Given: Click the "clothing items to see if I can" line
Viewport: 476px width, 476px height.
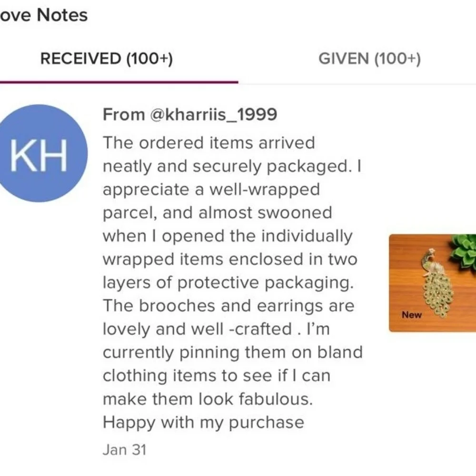Looking at the screenshot, I should 217,376.
